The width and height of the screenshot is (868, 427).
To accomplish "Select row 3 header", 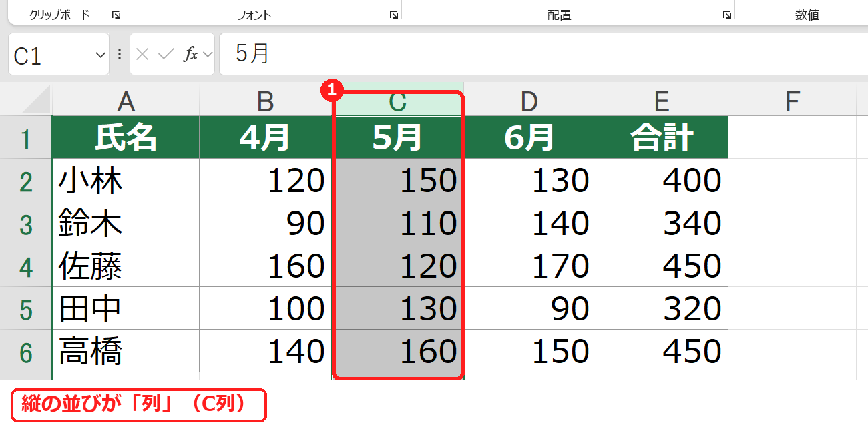I will click(26, 223).
